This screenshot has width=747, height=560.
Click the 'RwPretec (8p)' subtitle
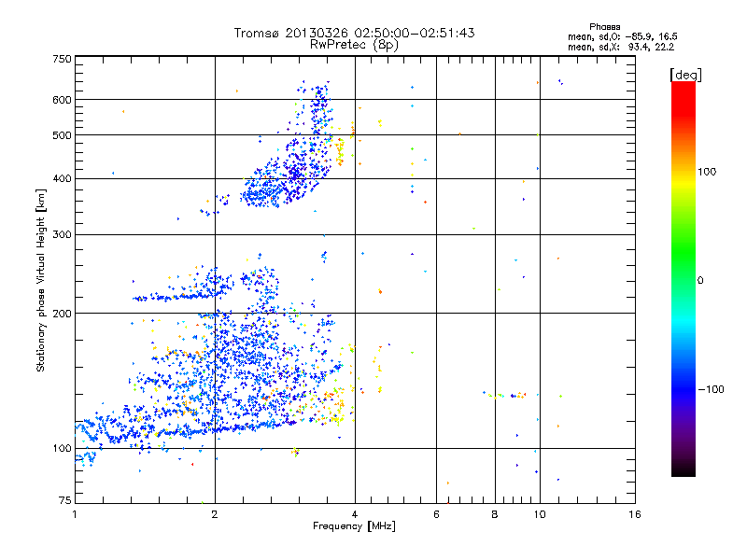click(354, 45)
